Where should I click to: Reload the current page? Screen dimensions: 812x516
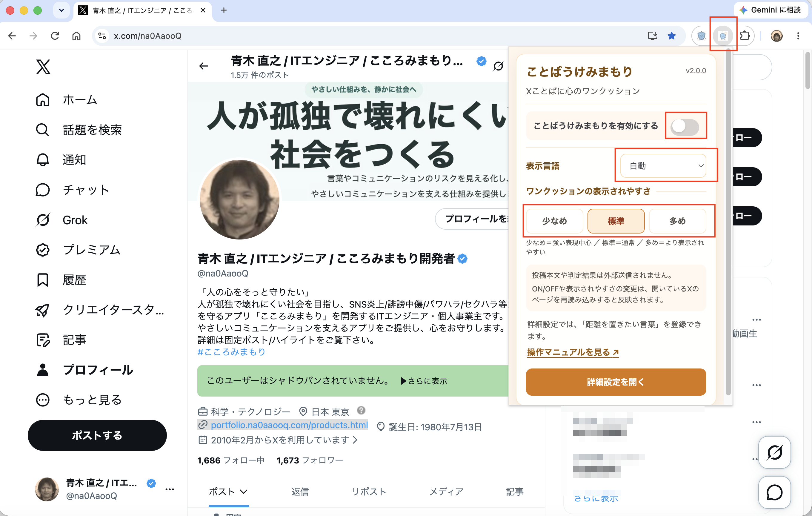coord(55,36)
